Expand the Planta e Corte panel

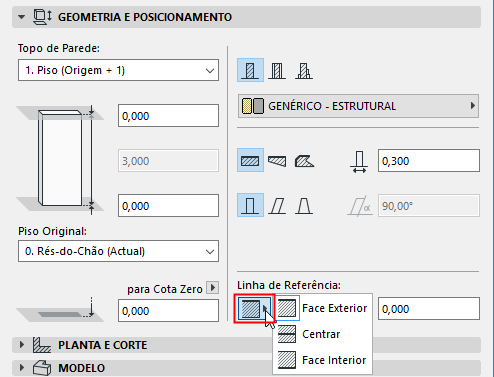22,345
